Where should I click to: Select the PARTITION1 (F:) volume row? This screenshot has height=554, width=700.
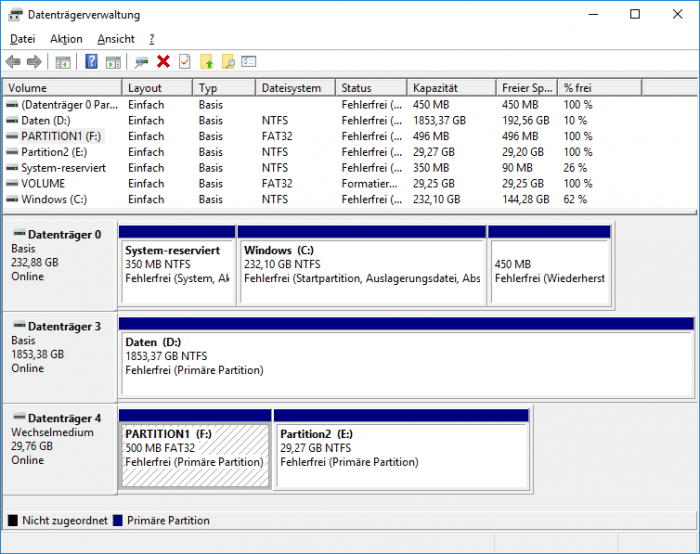(350, 136)
